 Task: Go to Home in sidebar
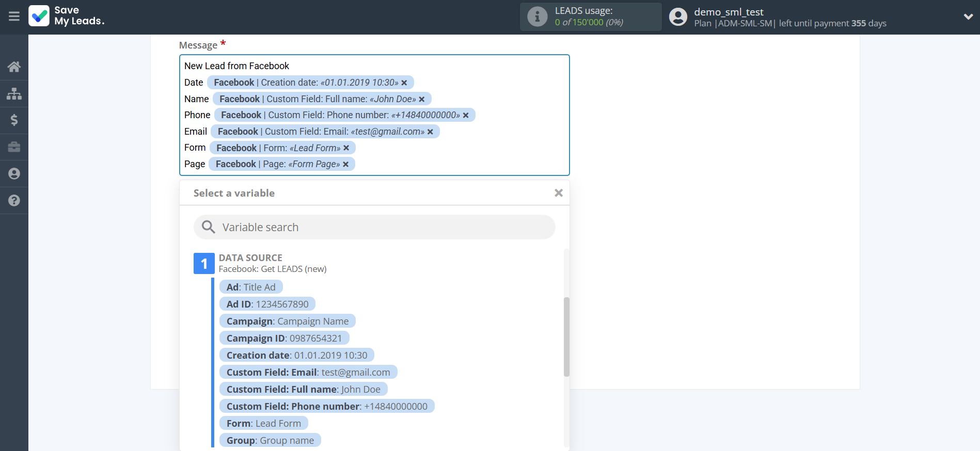[x=14, y=67]
